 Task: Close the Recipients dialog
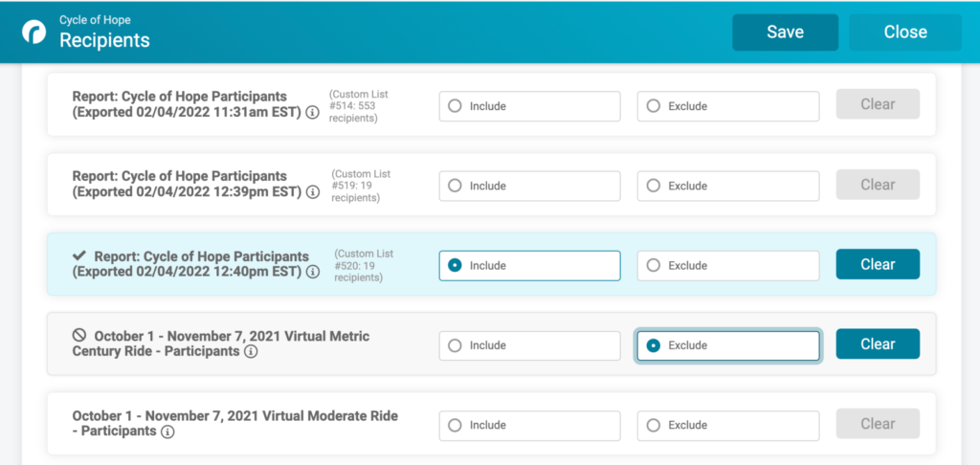(905, 33)
